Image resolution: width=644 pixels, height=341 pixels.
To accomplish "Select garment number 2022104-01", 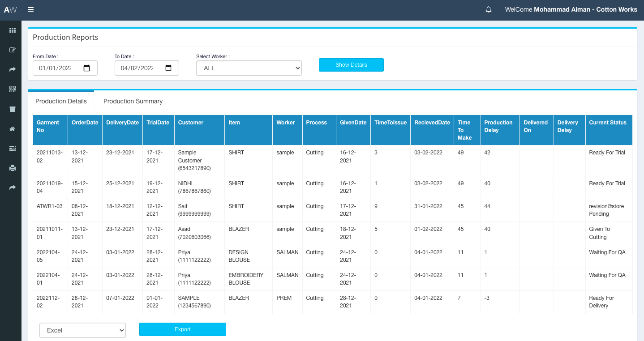I will [48, 279].
